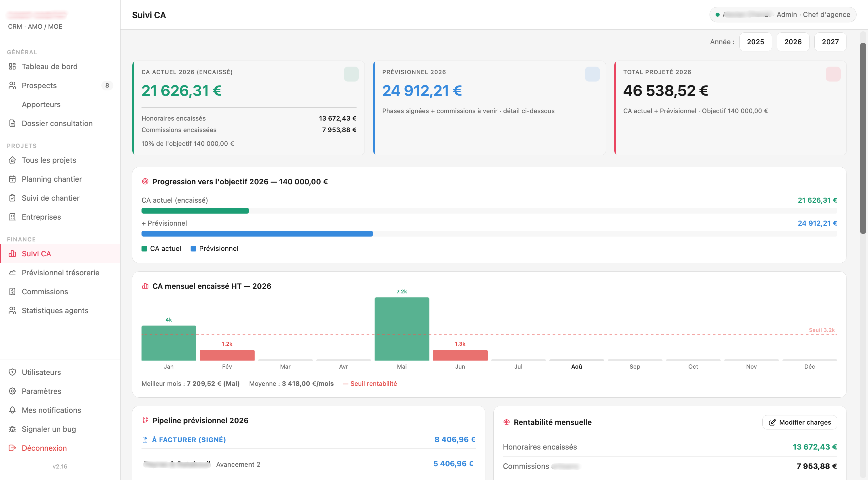Viewport: 868px width, 480px height.
Task: Click the Signaler un bug insect icon
Action: [x=12, y=429]
